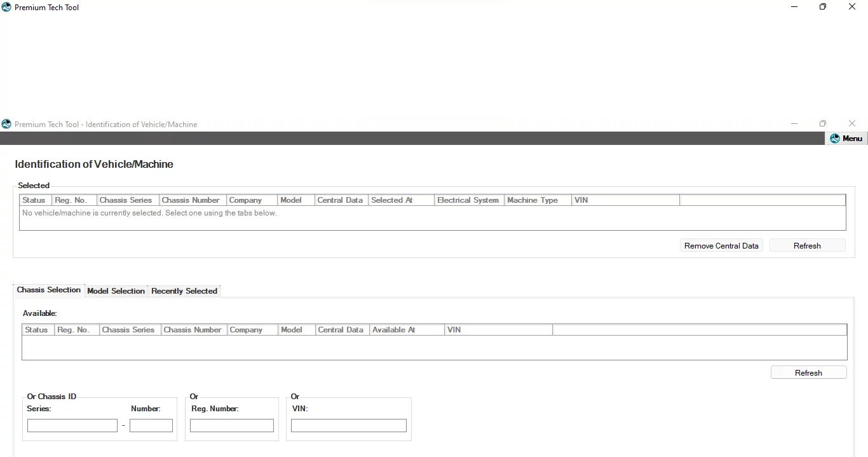868x457 pixels.
Task: Select the Chassis Selection tab
Action: (x=48, y=290)
